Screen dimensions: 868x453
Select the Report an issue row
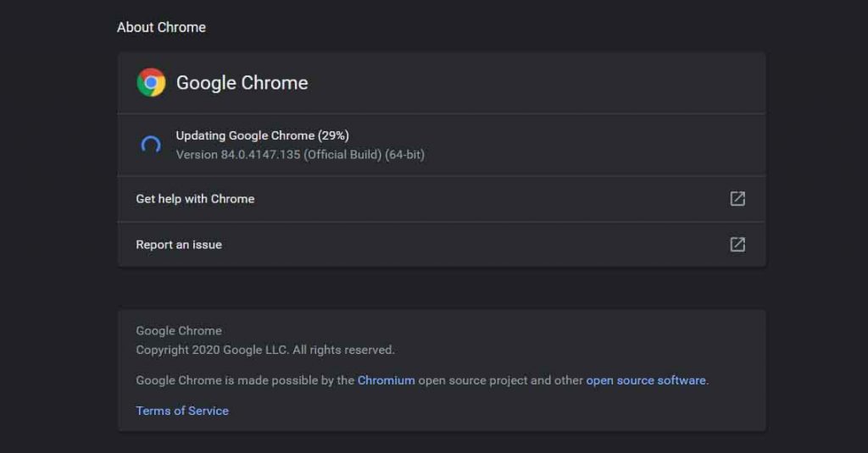tap(442, 245)
